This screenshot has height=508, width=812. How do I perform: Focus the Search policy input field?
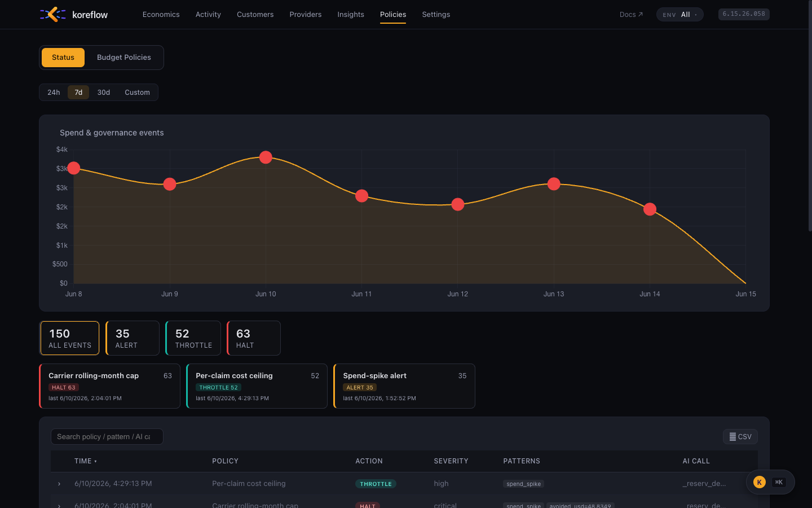point(107,437)
